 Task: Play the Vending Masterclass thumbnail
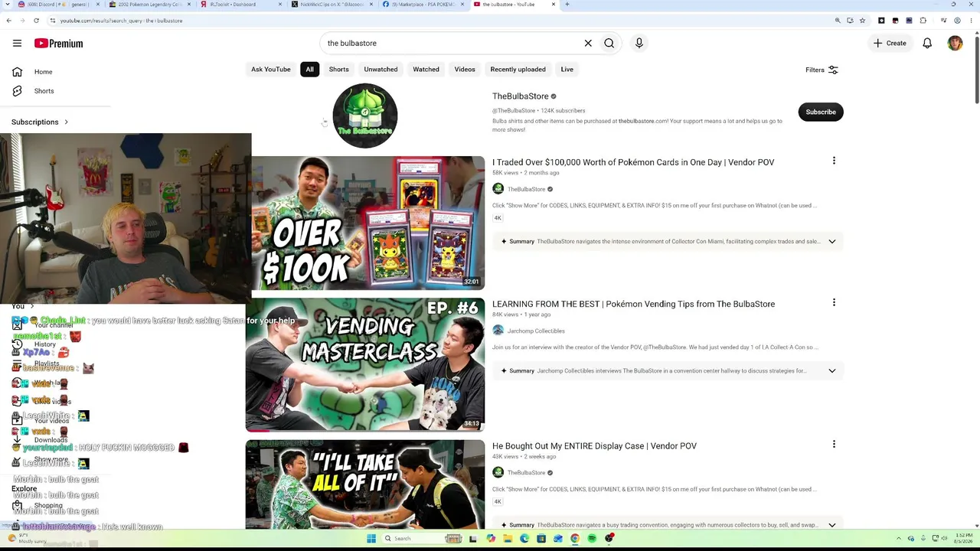tap(365, 365)
